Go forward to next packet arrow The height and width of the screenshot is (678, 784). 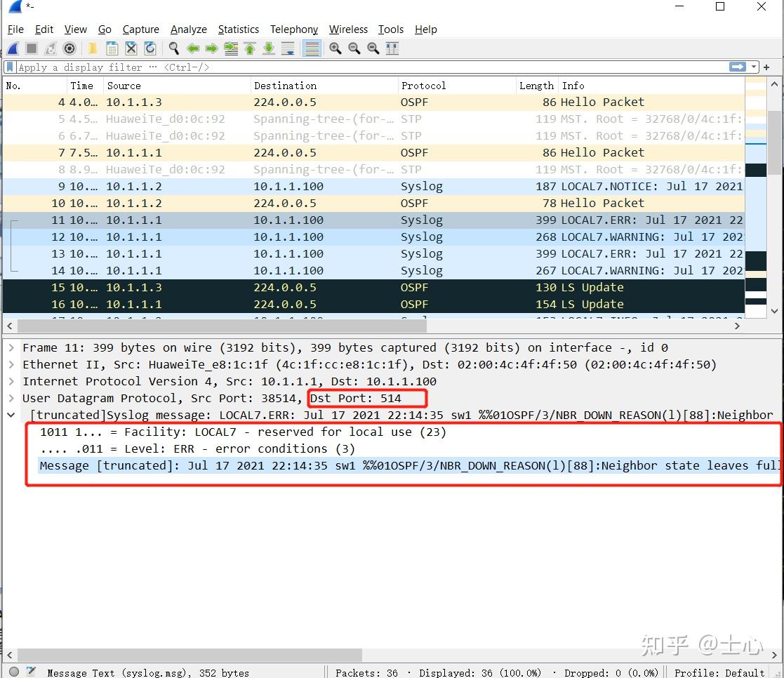tap(212, 48)
